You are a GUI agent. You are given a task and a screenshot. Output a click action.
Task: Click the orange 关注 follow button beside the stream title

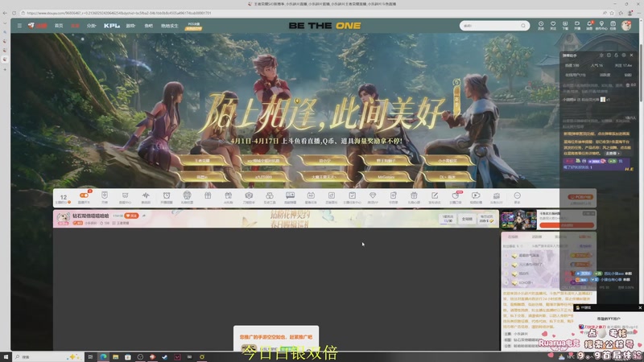[x=132, y=216]
